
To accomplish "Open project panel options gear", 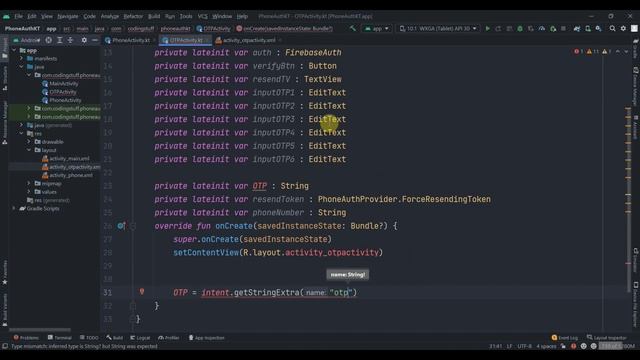I will point(84,40).
